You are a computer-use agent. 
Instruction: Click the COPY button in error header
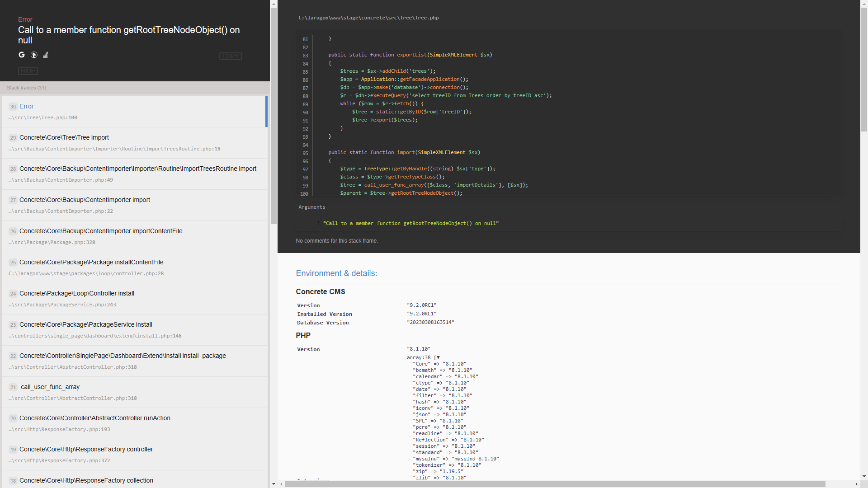coord(231,56)
